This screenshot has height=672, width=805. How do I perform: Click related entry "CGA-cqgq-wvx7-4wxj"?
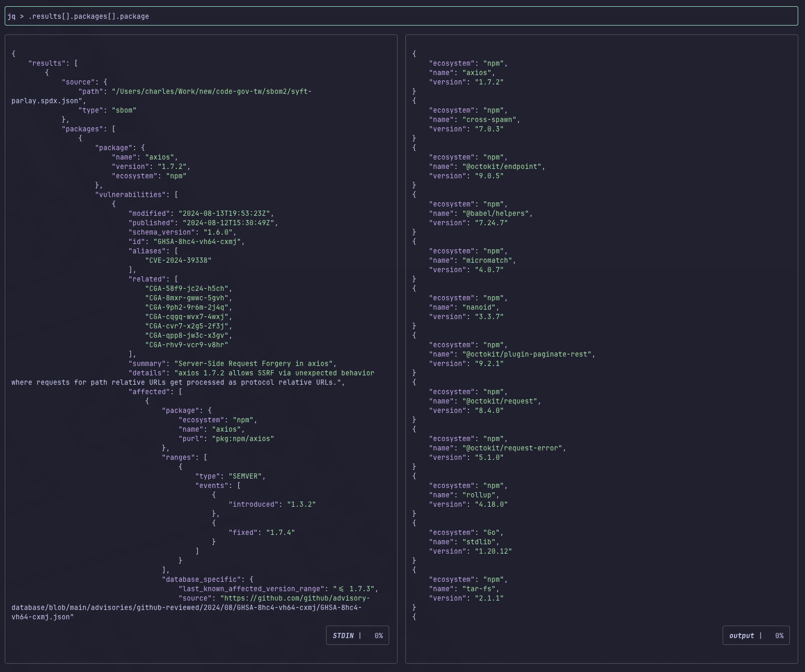click(187, 316)
